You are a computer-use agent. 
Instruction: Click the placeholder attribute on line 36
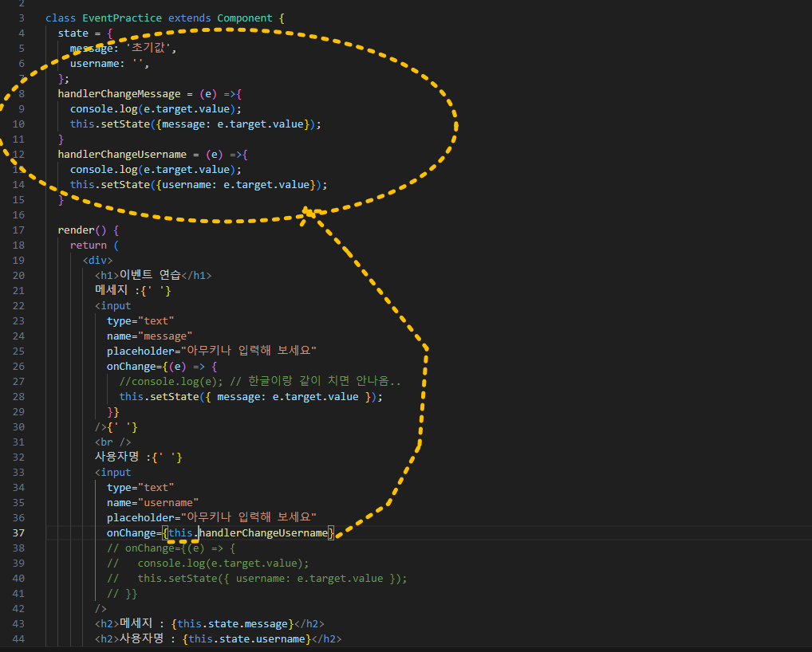point(211,517)
